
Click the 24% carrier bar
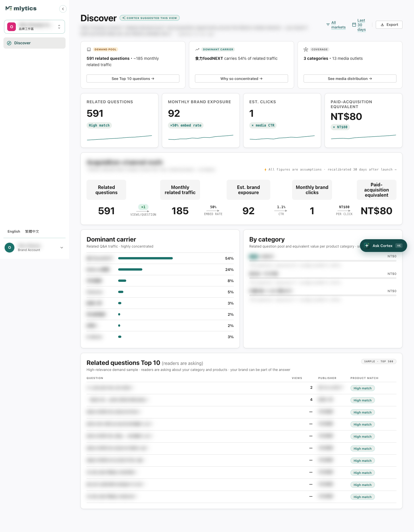[x=130, y=269]
